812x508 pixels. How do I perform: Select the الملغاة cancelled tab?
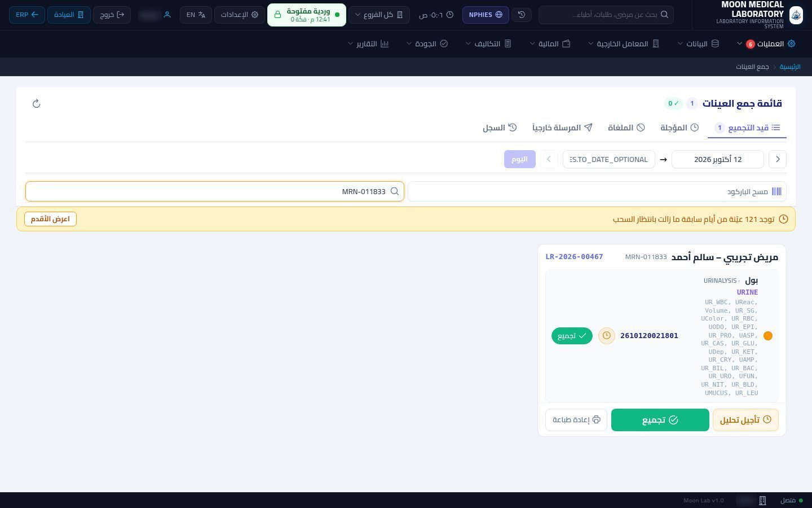point(626,128)
